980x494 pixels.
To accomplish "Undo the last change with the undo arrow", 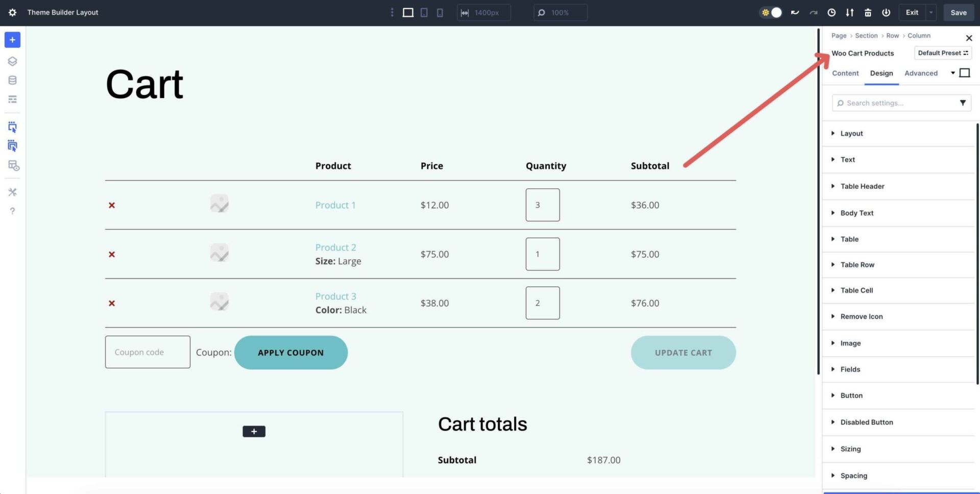I will coord(795,12).
